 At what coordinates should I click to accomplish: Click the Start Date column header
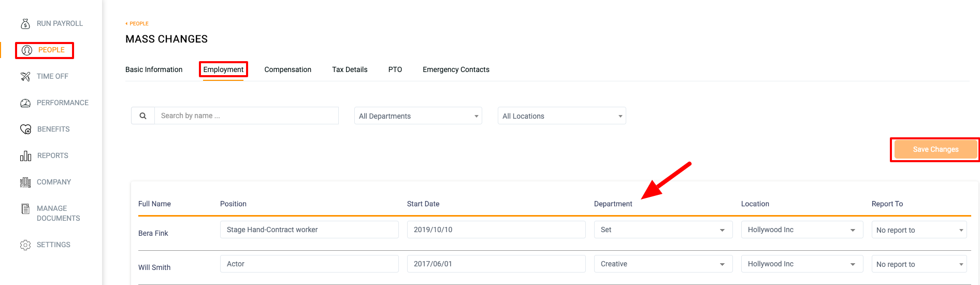pos(423,204)
